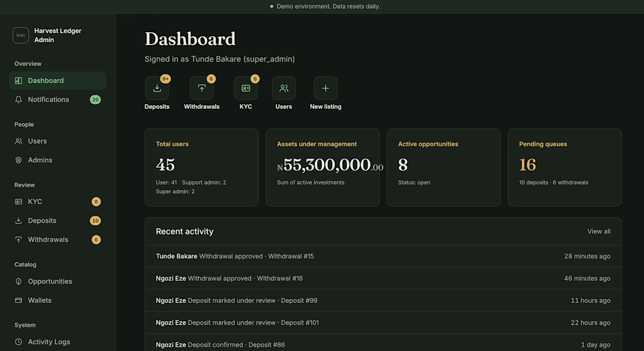
Task: Click the Withdrawal #16 activity row
Action: (x=383, y=278)
